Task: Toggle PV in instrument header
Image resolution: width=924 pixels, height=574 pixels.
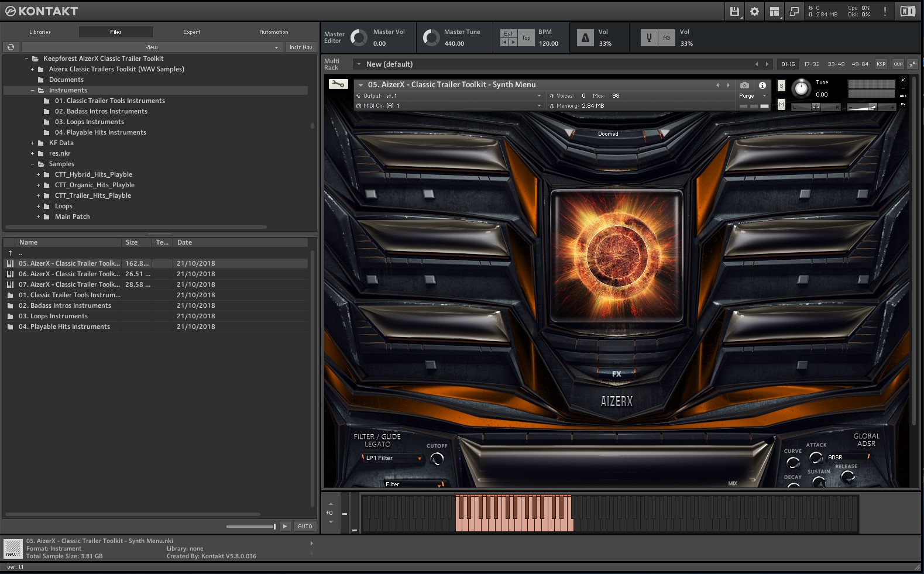Action: coord(903,104)
